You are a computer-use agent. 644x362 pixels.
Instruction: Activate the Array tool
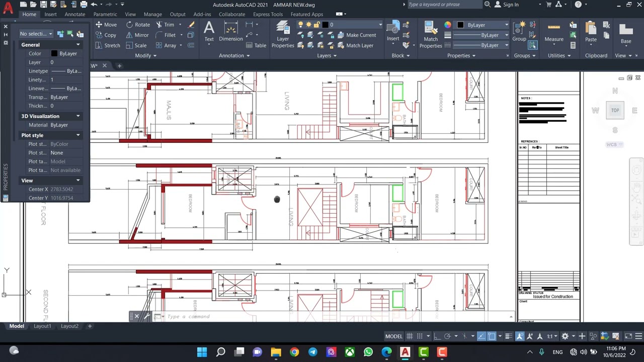point(166,45)
